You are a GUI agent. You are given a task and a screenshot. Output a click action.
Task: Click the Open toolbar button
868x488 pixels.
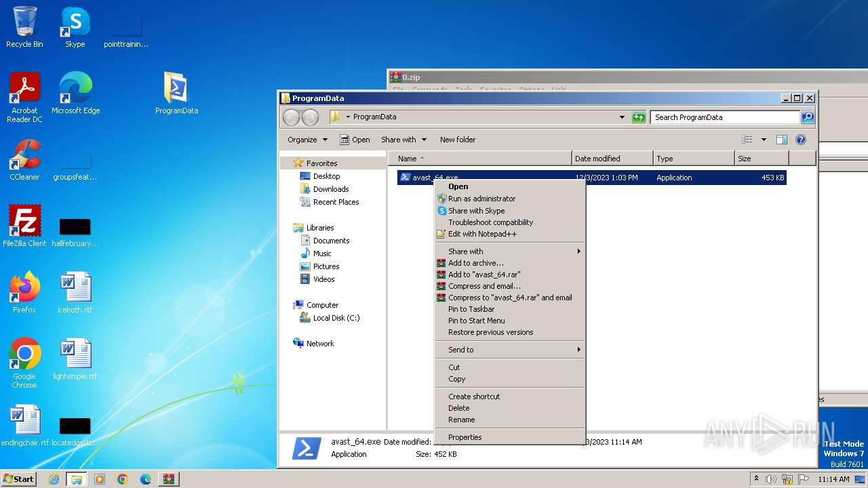coord(355,140)
